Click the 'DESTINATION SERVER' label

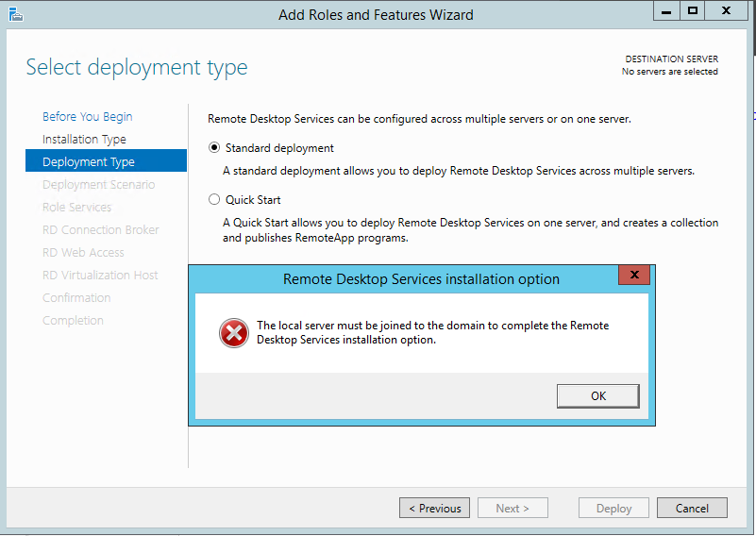point(672,59)
